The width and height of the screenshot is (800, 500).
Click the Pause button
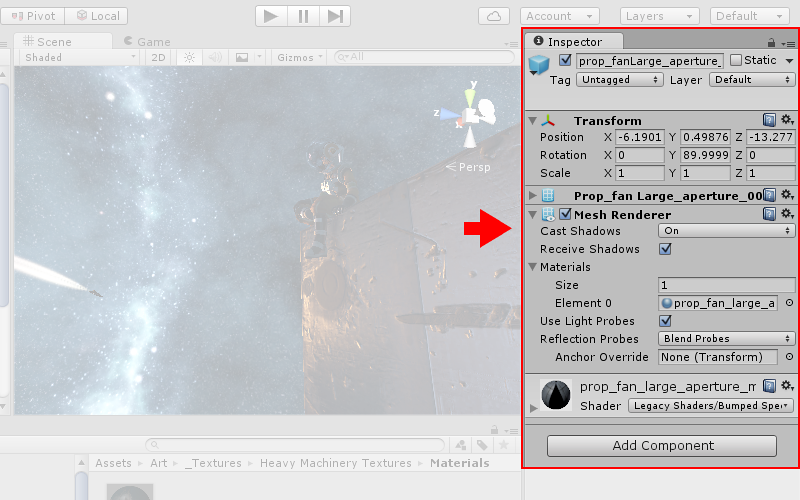[x=303, y=16]
